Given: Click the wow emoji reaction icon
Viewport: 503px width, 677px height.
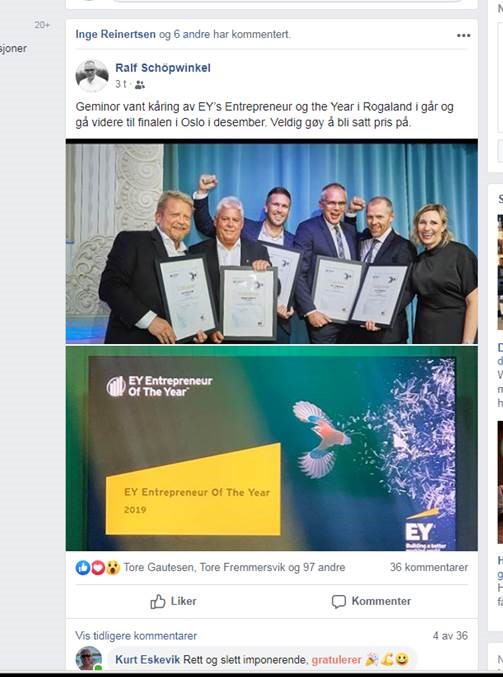Looking at the screenshot, I should 112,568.
